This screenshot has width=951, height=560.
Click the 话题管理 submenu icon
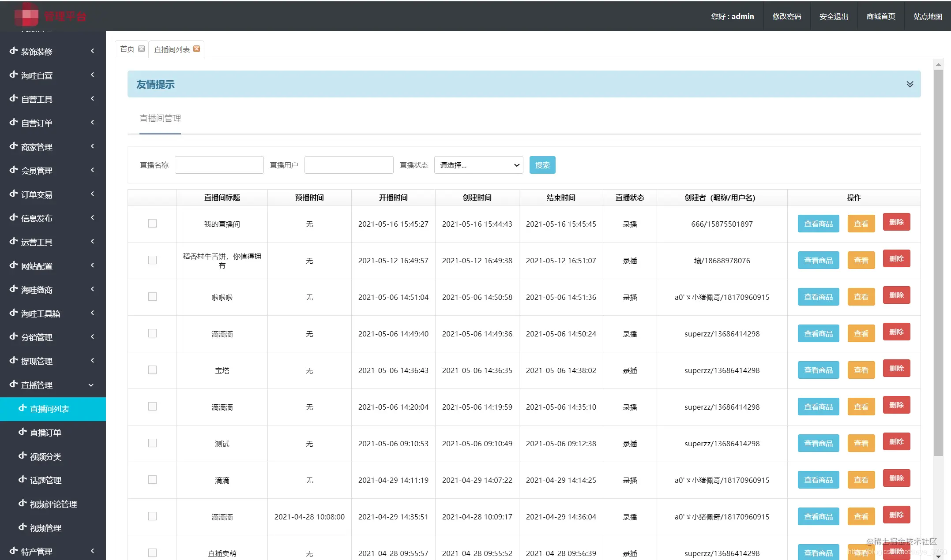tap(23, 479)
